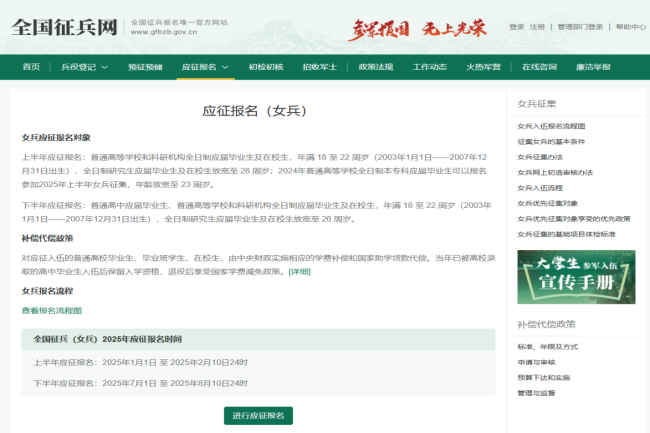The width and height of the screenshot is (650, 433).
Task: Open the 帮助中心 link at top right
Action: [x=630, y=27]
